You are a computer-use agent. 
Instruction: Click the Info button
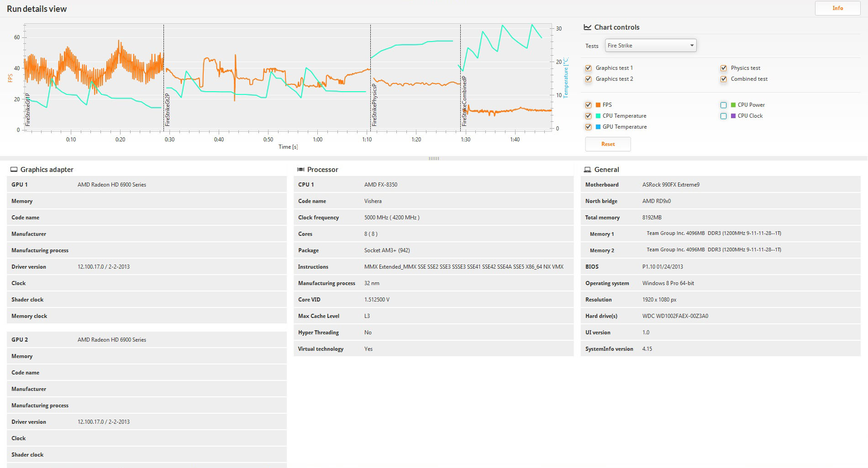pyautogui.click(x=837, y=8)
